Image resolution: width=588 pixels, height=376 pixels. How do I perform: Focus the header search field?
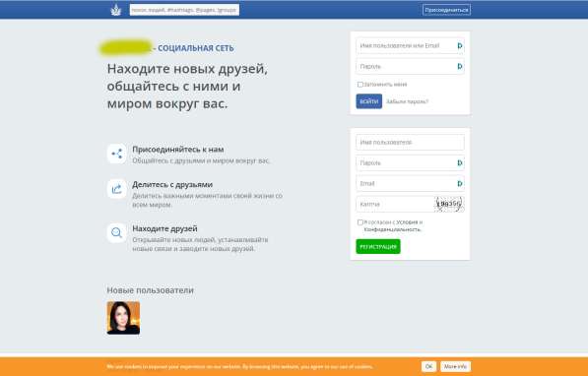click(x=184, y=10)
